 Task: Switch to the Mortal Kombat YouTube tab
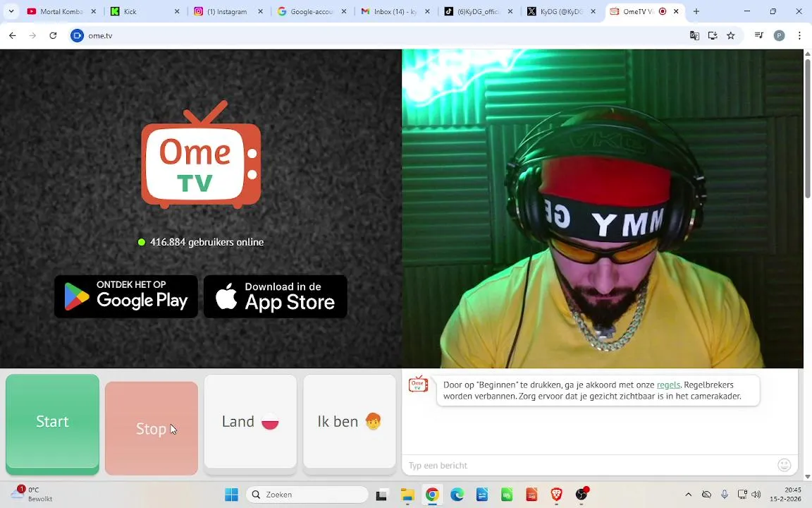click(x=61, y=11)
